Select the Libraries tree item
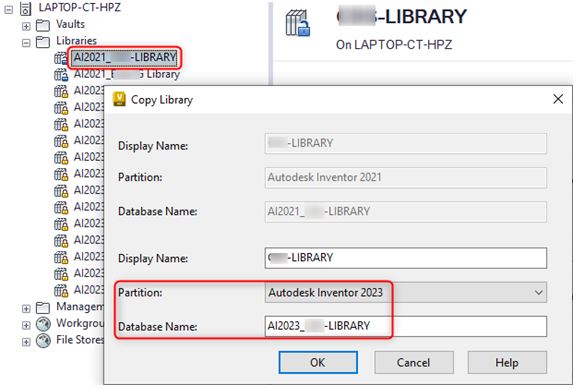Image resolution: width=578 pixels, height=389 pixels. coord(76,41)
